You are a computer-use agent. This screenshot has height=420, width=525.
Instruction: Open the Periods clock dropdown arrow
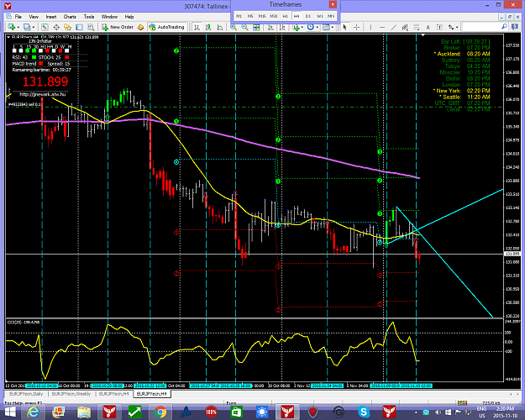(317, 27)
